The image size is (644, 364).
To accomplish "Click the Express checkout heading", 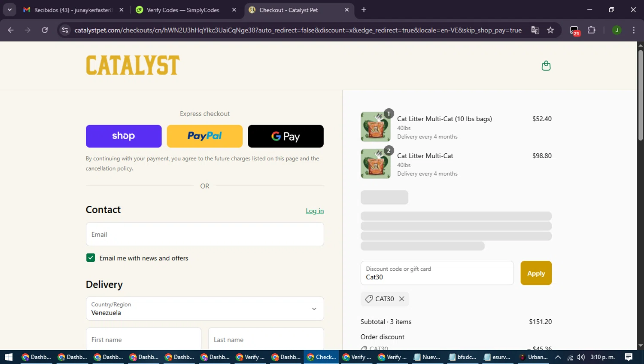I will [x=205, y=113].
